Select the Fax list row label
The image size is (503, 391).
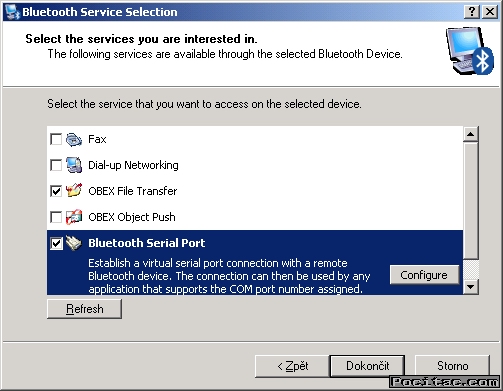97,139
